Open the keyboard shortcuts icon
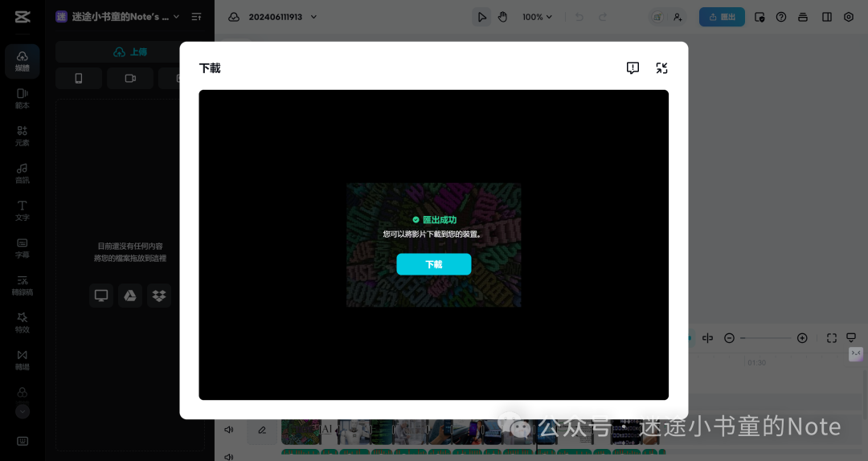The height and width of the screenshot is (461, 868). 23,441
